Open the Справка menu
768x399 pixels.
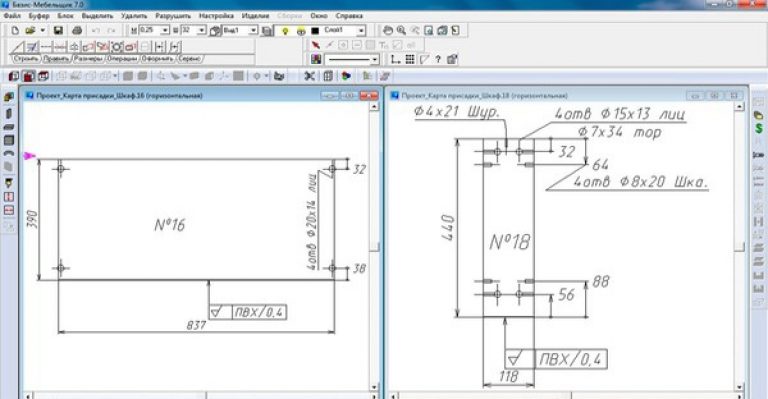pos(349,16)
